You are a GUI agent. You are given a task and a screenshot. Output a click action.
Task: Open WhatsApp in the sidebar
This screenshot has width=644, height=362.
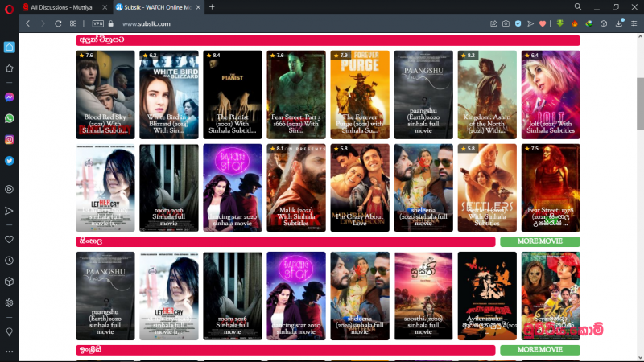point(10,118)
